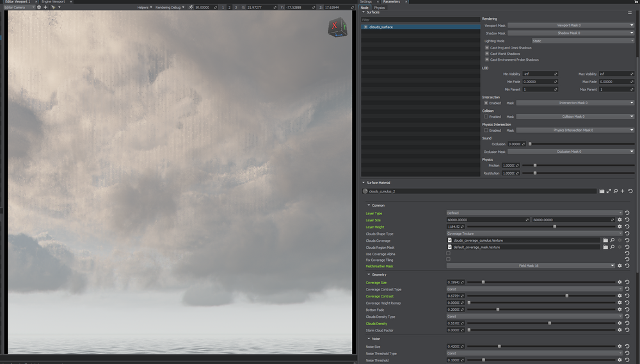Browse folder for clouds_cumulus_2 surface material
The height and width of the screenshot is (364, 640).
coord(602,191)
